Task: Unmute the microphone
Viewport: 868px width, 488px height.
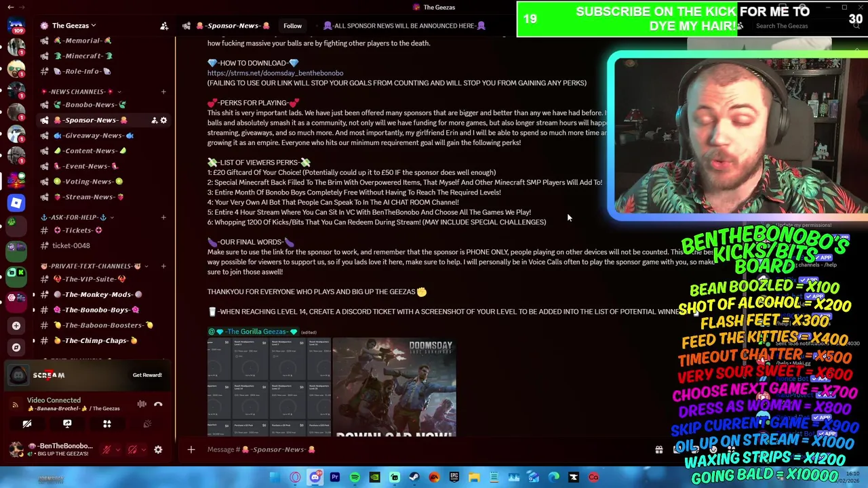Action: click(106, 449)
